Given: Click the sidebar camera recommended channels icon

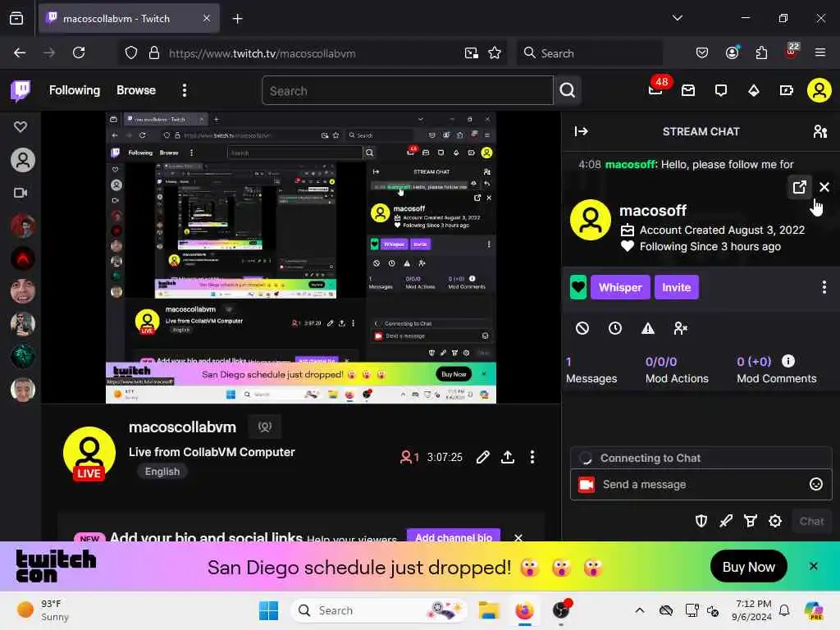Looking at the screenshot, I should click(x=21, y=193).
